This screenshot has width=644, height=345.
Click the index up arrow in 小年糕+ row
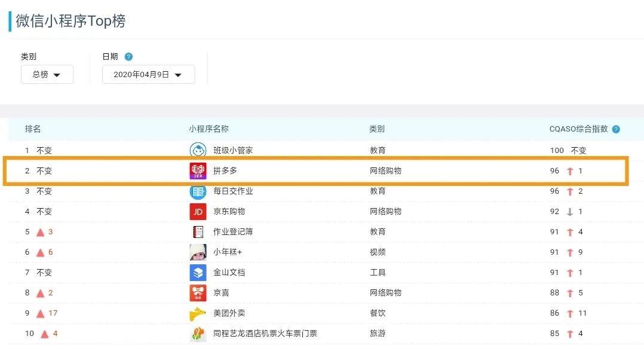click(x=570, y=252)
